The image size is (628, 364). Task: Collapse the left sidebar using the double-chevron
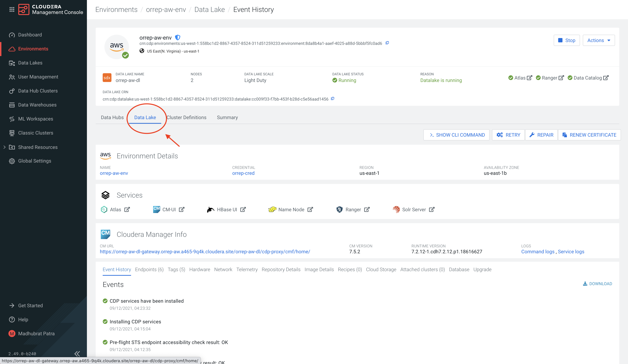(77, 353)
